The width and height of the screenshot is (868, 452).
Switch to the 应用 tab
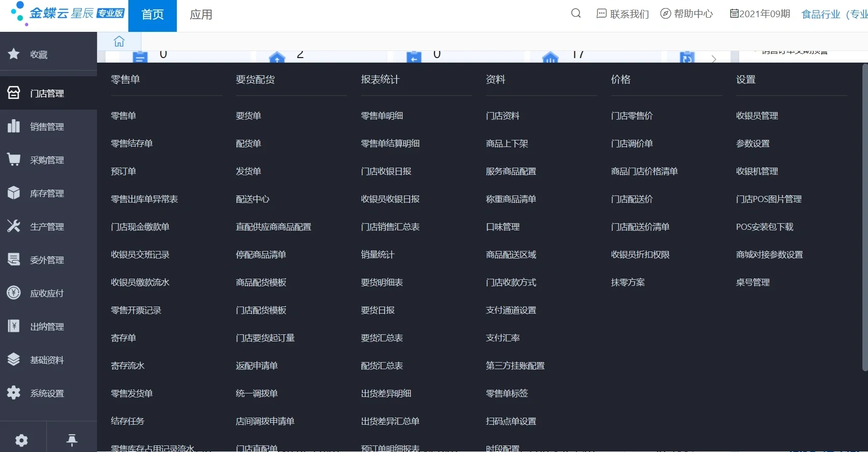tap(201, 15)
